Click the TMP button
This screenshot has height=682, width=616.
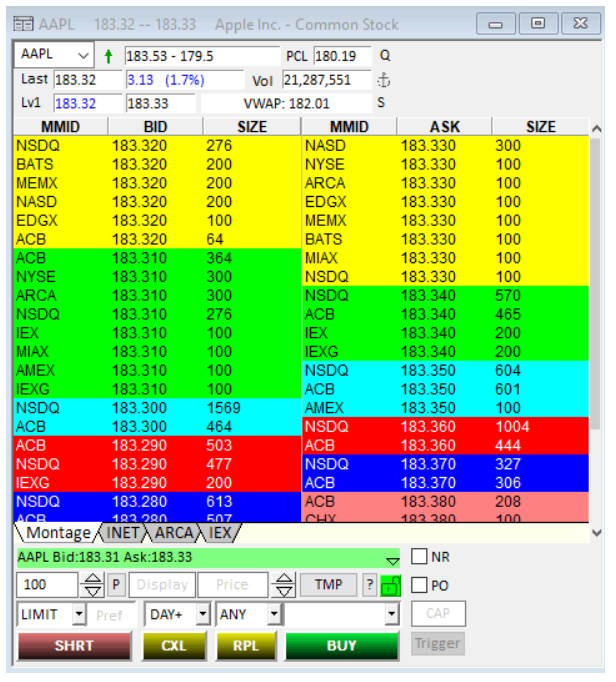pyautogui.click(x=328, y=585)
